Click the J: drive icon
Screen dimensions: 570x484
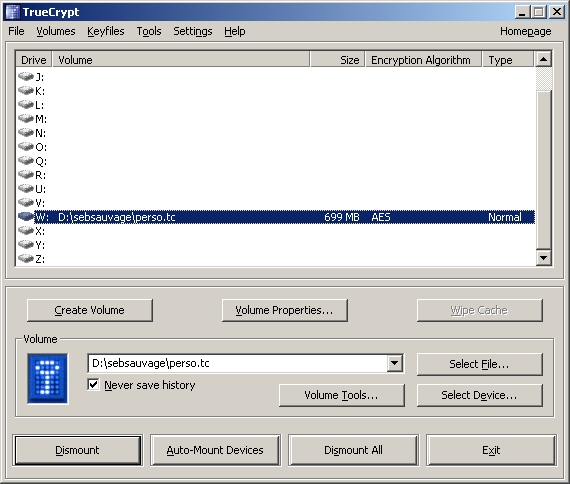(26, 76)
